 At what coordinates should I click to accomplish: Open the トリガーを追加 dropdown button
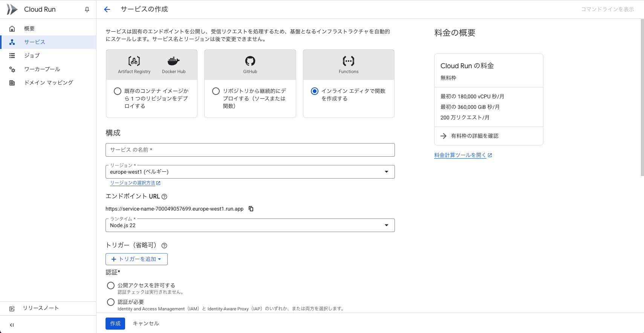(x=136, y=259)
